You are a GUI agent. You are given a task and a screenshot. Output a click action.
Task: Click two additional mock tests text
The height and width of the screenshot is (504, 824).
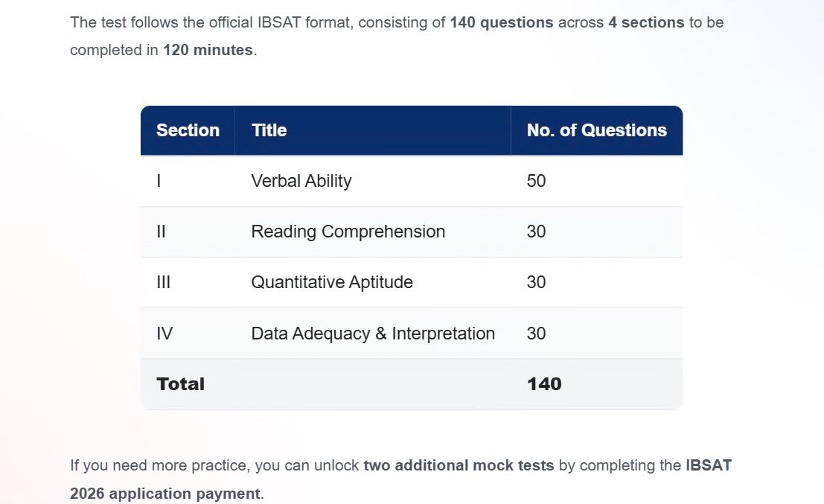459,465
